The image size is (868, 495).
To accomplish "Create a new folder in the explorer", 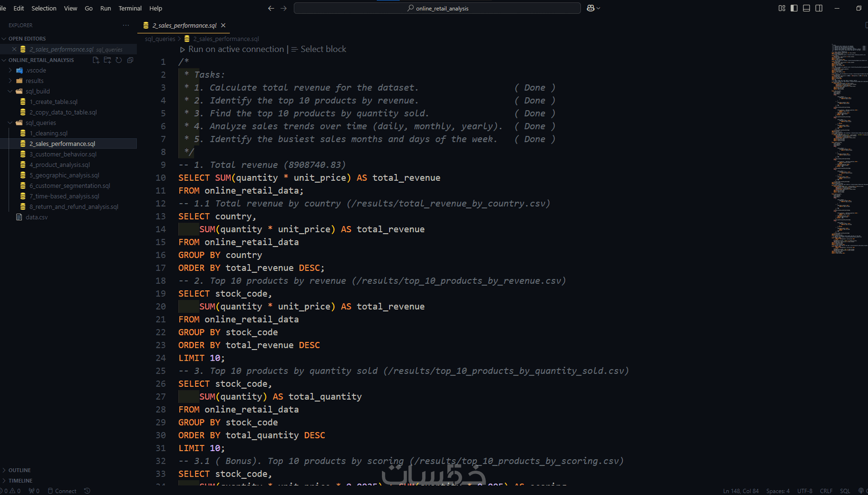I will (107, 60).
